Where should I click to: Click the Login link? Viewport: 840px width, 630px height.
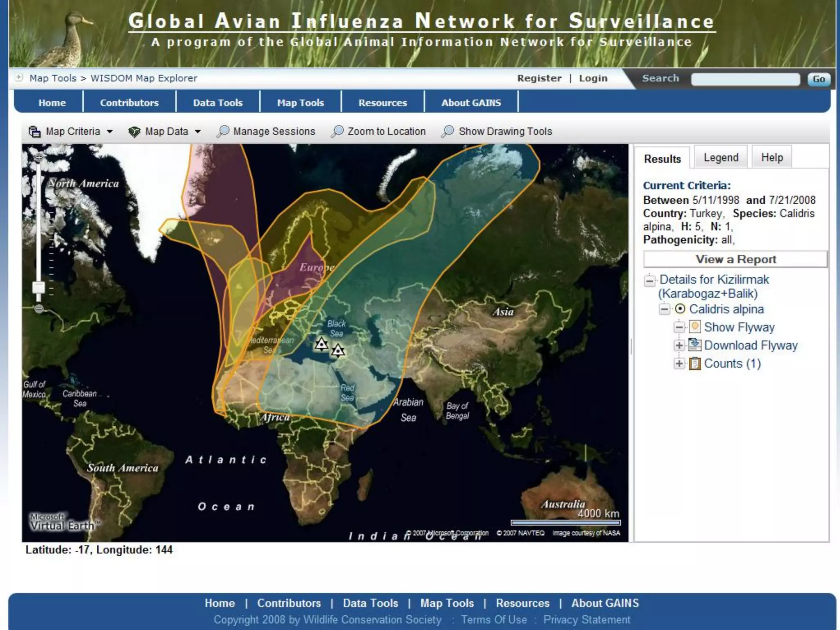pyautogui.click(x=593, y=78)
